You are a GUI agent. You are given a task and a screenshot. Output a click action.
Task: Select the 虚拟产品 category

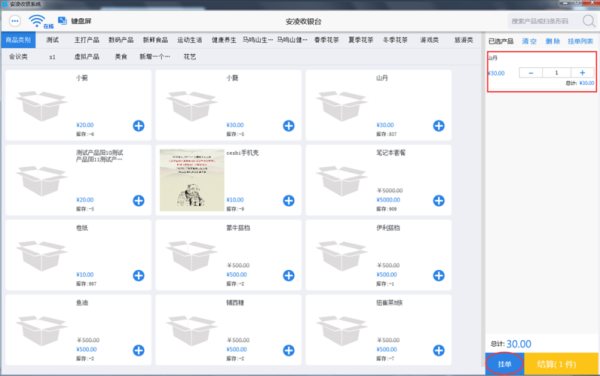tap(87, 57)
